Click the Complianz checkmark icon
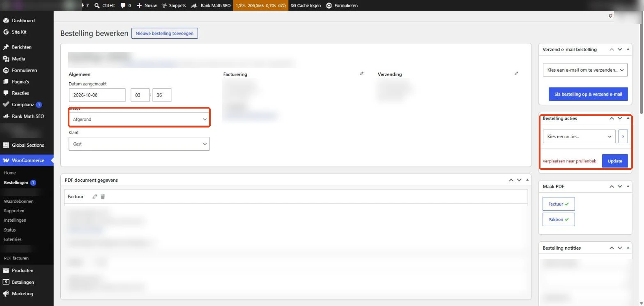The image size is (644, 306). [x=6, y=105]
